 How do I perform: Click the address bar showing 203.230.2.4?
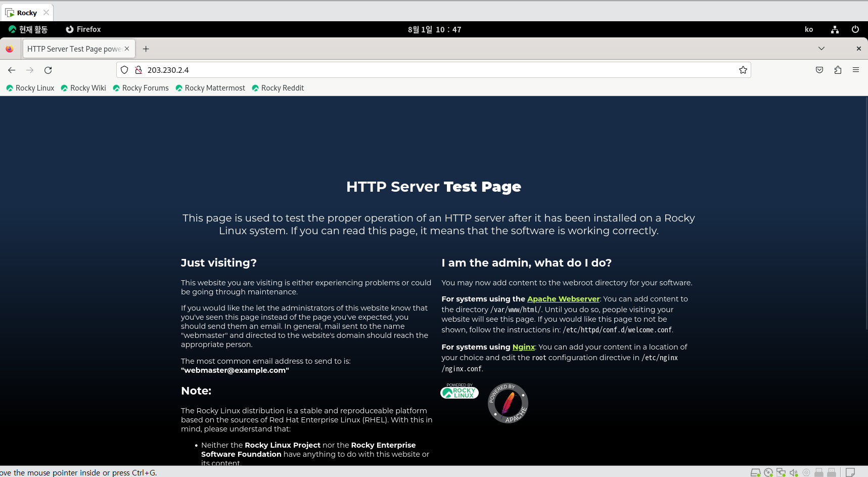(x=434, y=70)
